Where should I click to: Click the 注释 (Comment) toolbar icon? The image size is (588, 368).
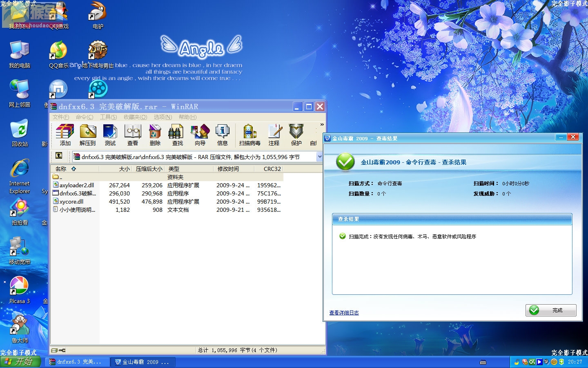(x=274, y=135)
